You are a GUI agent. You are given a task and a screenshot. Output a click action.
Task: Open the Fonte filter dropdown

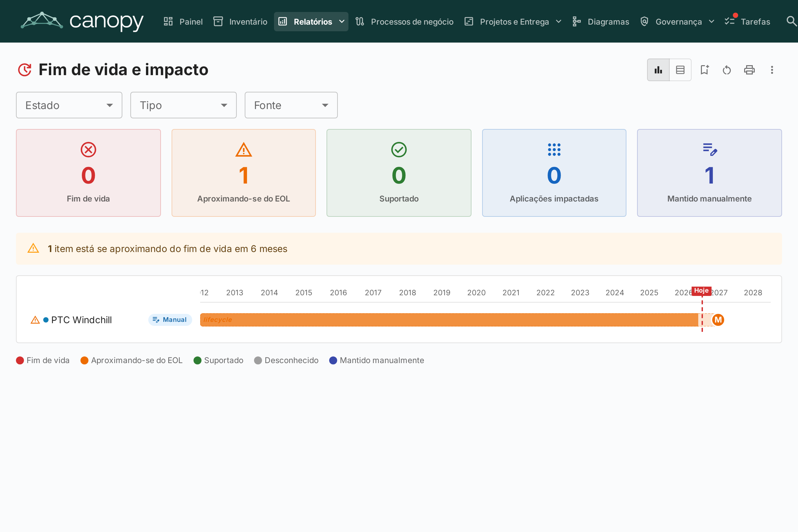pos(291,105)
